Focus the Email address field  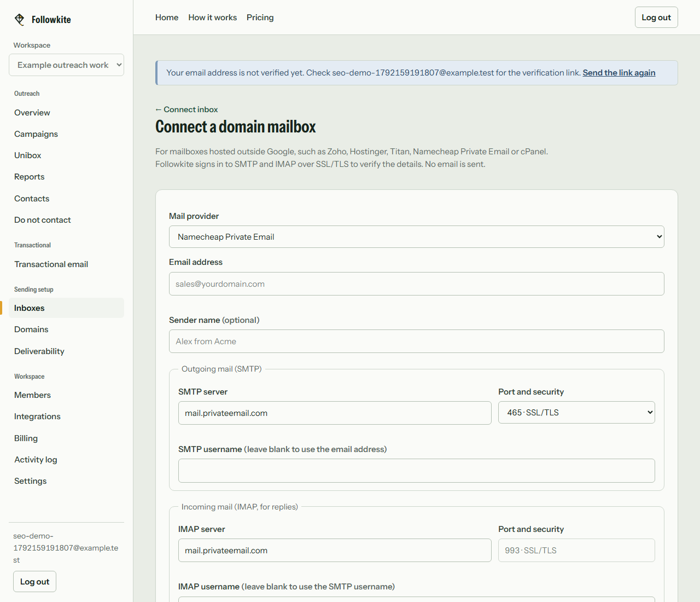417,284
